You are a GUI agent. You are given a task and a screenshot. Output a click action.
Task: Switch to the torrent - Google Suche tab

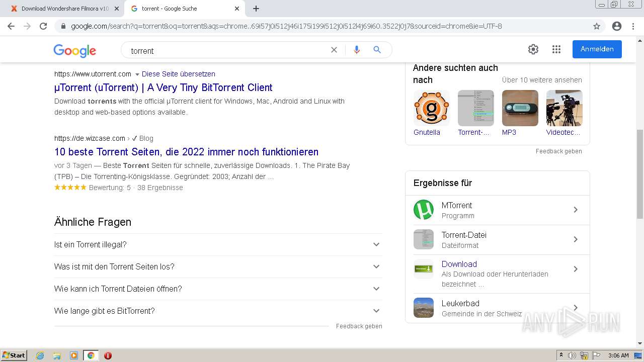[185, 9]
